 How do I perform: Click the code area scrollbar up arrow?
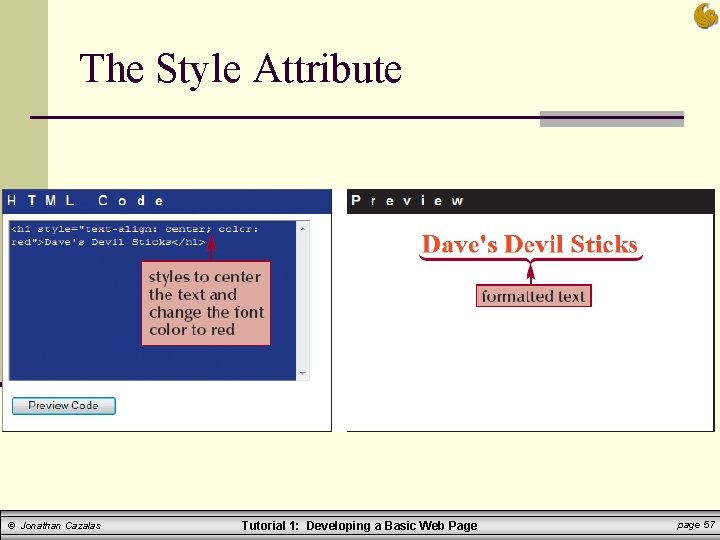tap(303, 228)
